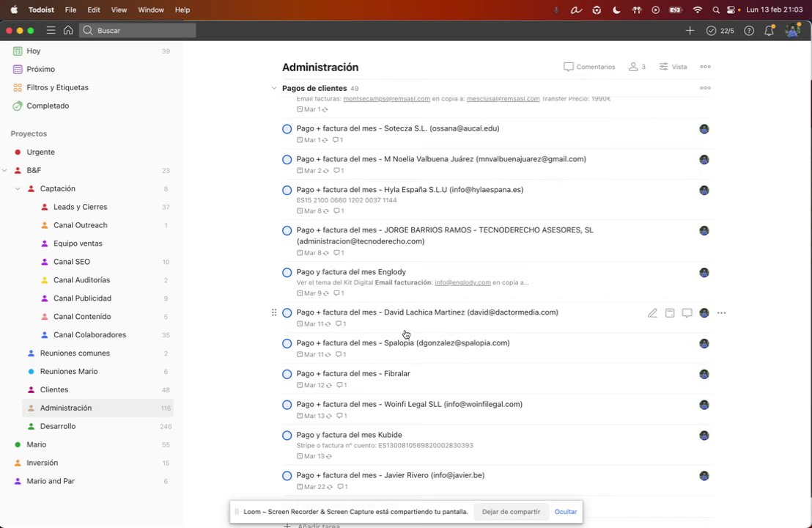Screen dimensions: 812x528
Task: Open macOS Spotlight search icon
Action: point(716,10)
